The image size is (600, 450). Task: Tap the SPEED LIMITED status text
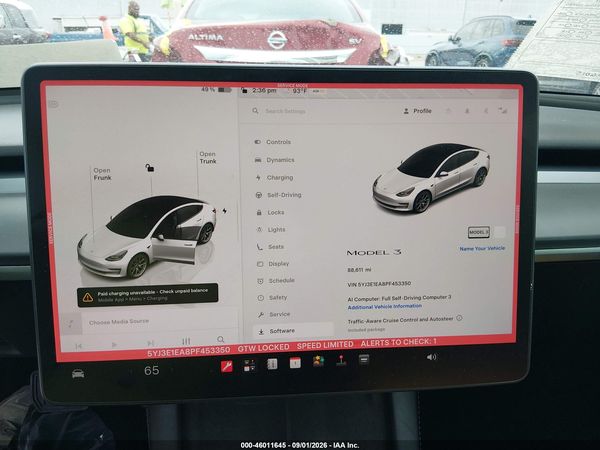point(325,345)
